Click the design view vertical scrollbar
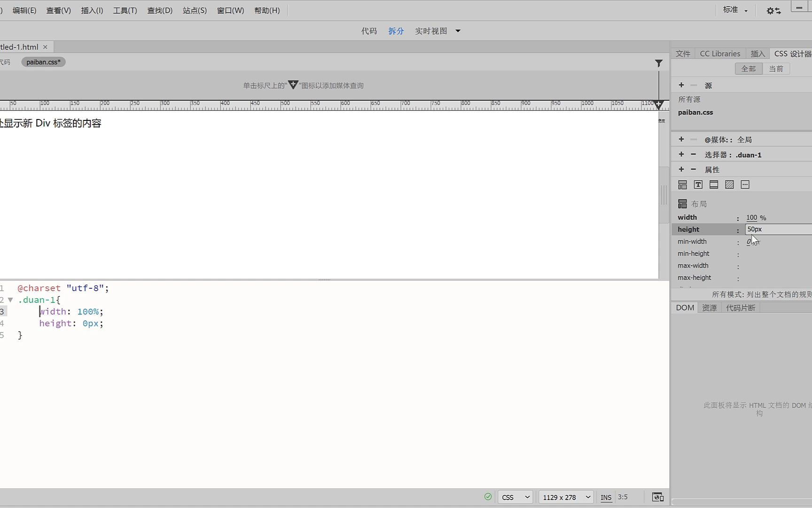 click(664, 195)
